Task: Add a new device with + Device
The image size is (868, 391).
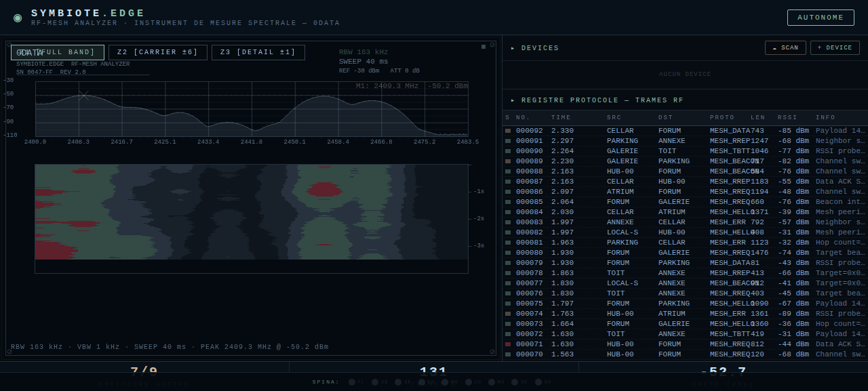Action: [x=835, y=48]
